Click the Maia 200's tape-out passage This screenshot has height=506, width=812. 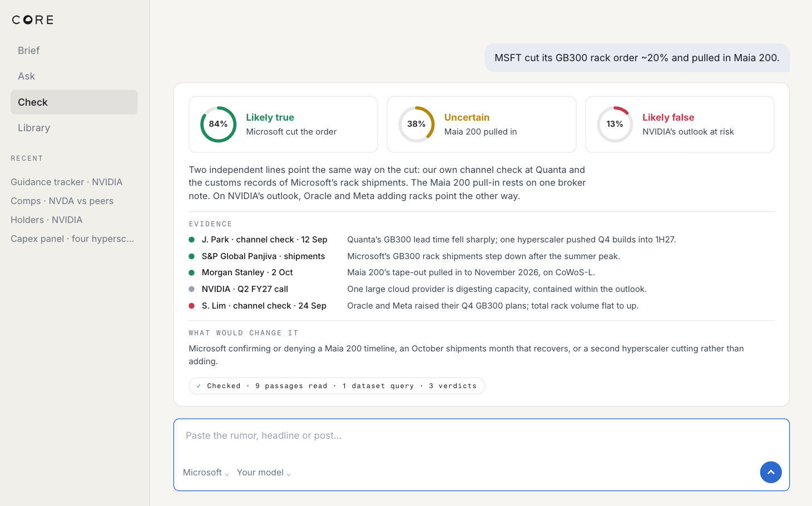point(471,272)
